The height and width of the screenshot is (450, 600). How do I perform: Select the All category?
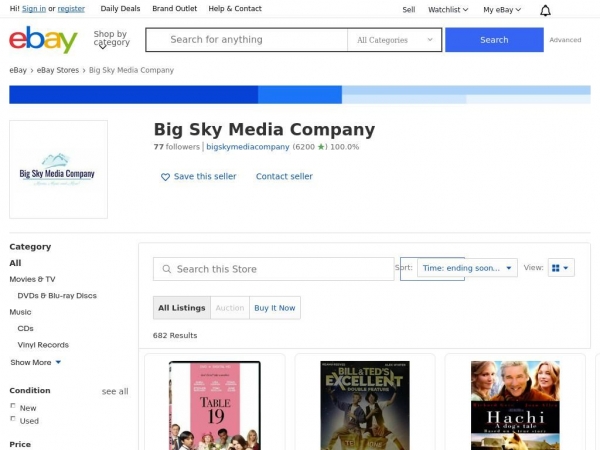(15, 263)
